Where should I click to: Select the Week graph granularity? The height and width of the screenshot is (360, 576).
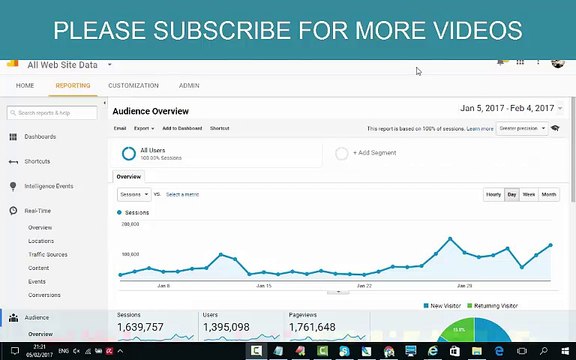(529, 195)
